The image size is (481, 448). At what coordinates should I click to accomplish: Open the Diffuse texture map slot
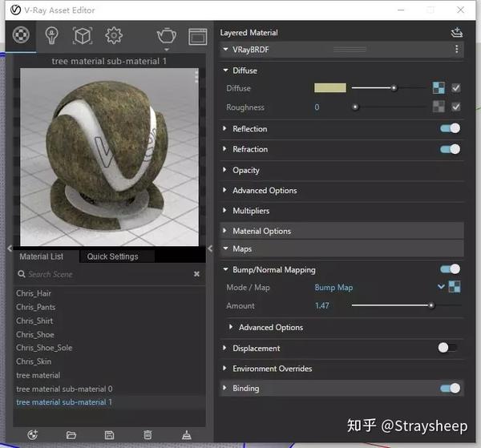[439, 88]
